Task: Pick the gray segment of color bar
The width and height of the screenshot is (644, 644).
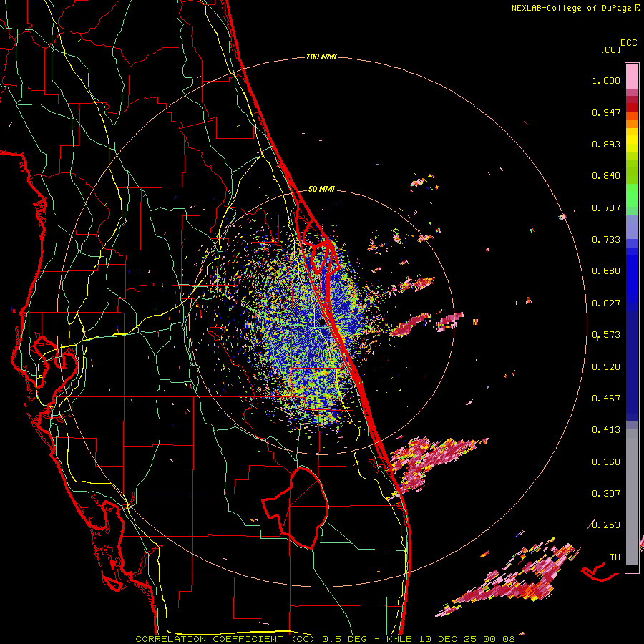Action: pyautogui.click(x=632, y=497)
